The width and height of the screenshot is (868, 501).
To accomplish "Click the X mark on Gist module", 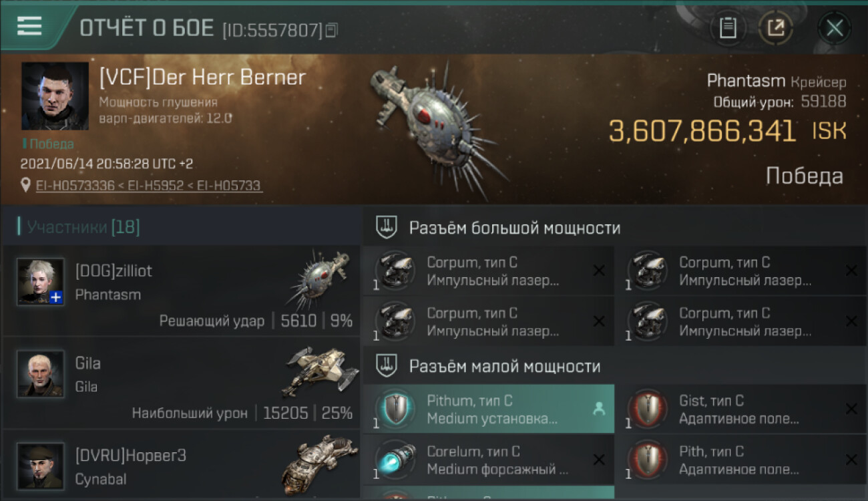I will pyautogui.click(x=851, y=409).
